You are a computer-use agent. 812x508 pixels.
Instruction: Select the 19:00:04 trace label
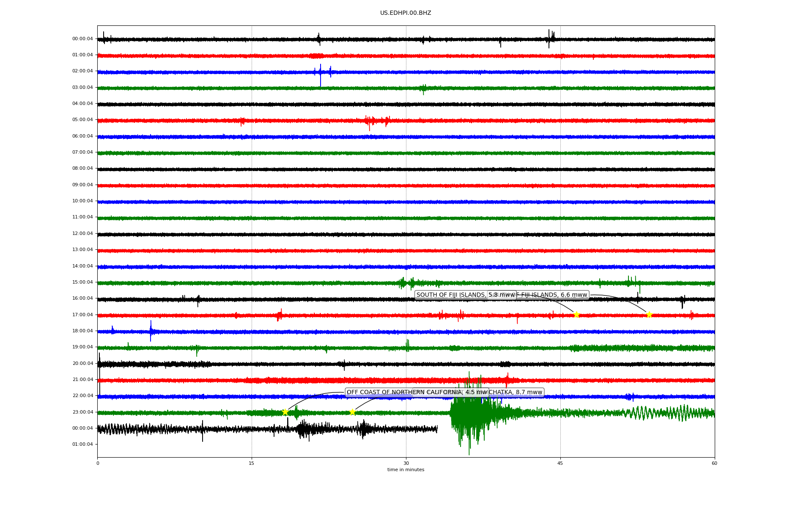click(x=82, y=347)
